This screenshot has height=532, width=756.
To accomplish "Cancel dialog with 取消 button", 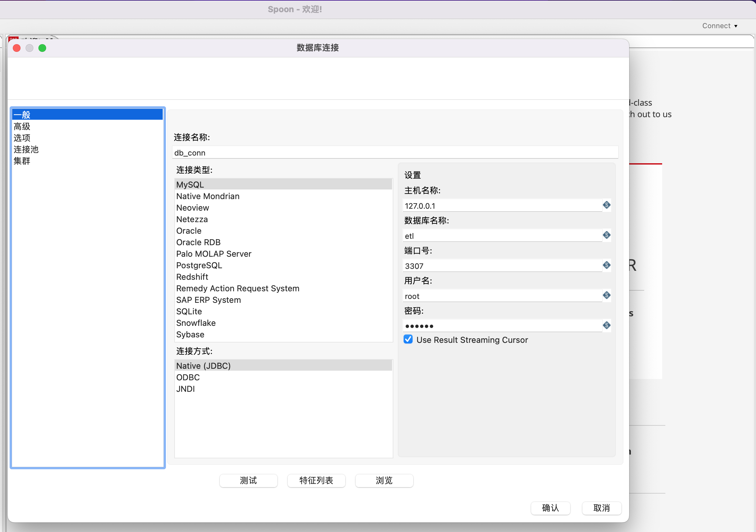I will coord(601,508).
